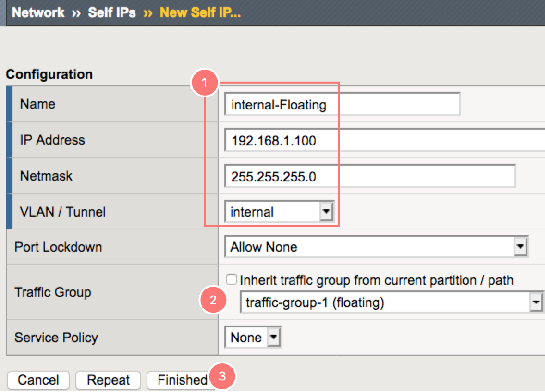The width and height of the screenshot is (545, 392).
Task: Open the Traffic Group selection dropdown
Action: [x=390, y=303]
